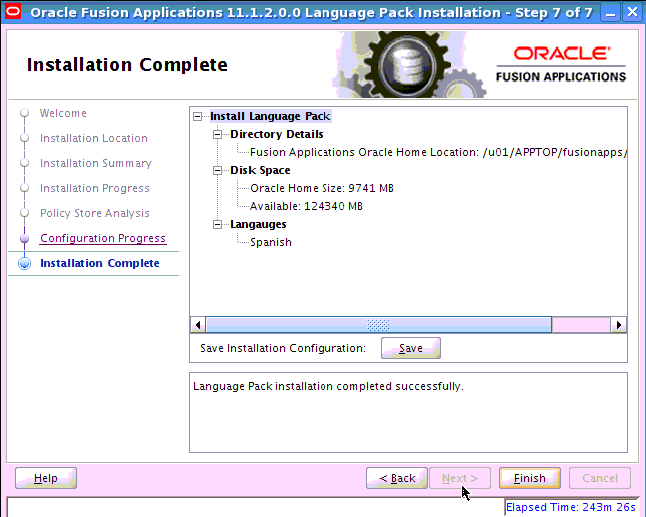Select the Installation Complete step

[x=100, y=264]
